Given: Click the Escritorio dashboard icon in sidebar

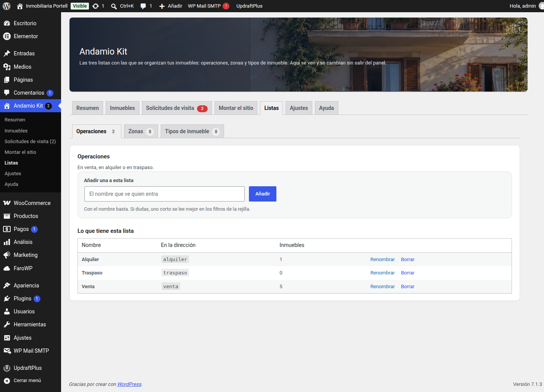Looking at the screenshot, I should pos(7,23).
